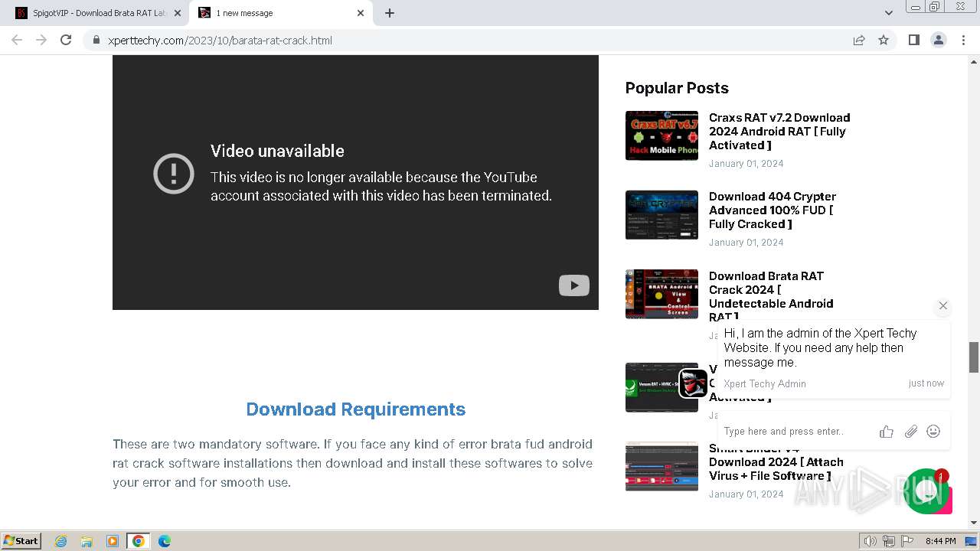Open a new browser tab

[390, 13]
